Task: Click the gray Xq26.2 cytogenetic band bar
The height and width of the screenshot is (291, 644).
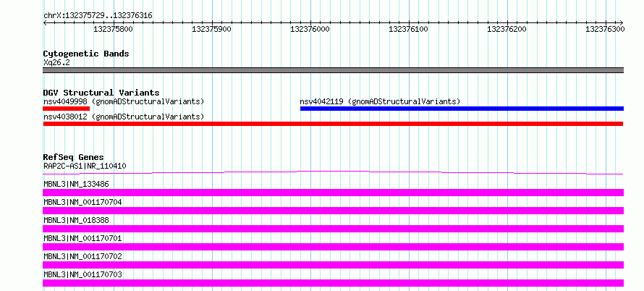Action: click(x=333, y=70)
